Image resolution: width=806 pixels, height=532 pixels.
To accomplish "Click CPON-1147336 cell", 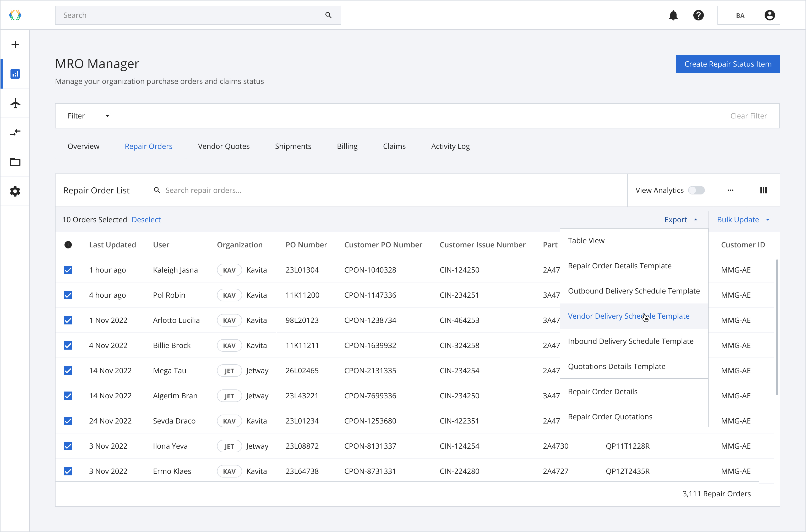I will [x=370, y=295].
